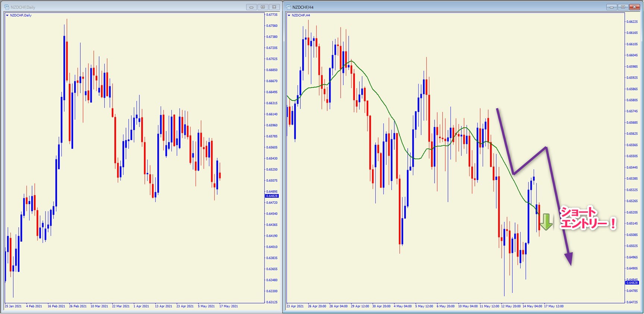Click price level 0.67025 on the Daily axis
644x314 pixels.
click(272, 59)
